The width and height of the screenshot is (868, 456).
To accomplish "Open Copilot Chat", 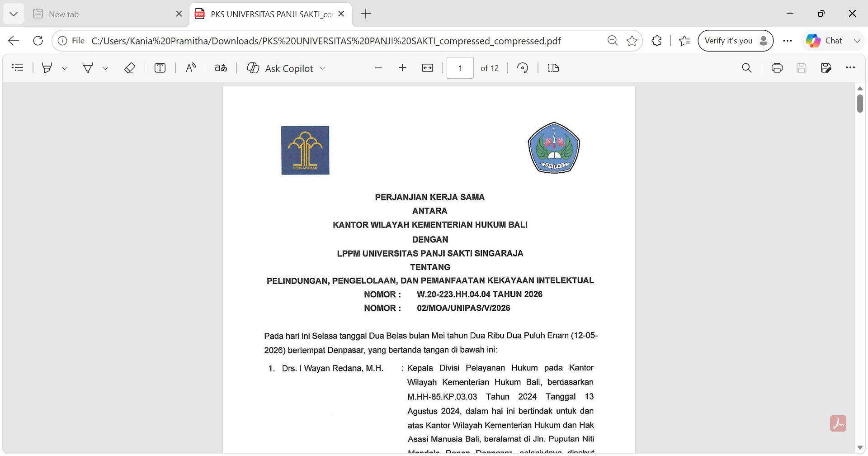I will point(824,41).
